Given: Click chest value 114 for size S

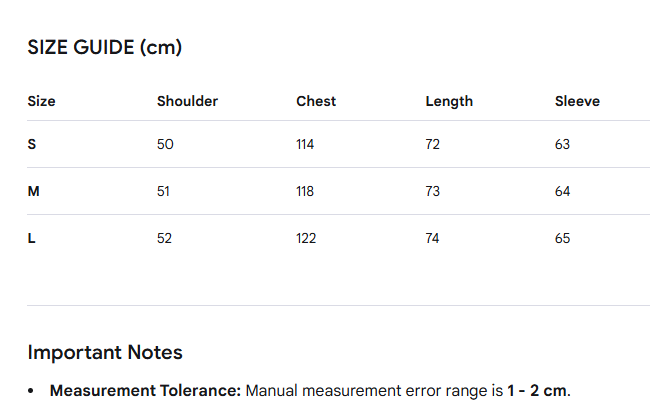Looking at the screenshot, I should (x=305, y=144).
